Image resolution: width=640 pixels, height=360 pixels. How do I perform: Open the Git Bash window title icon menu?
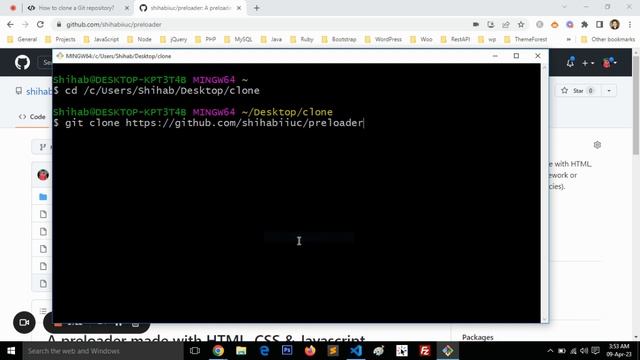[60, 56]
